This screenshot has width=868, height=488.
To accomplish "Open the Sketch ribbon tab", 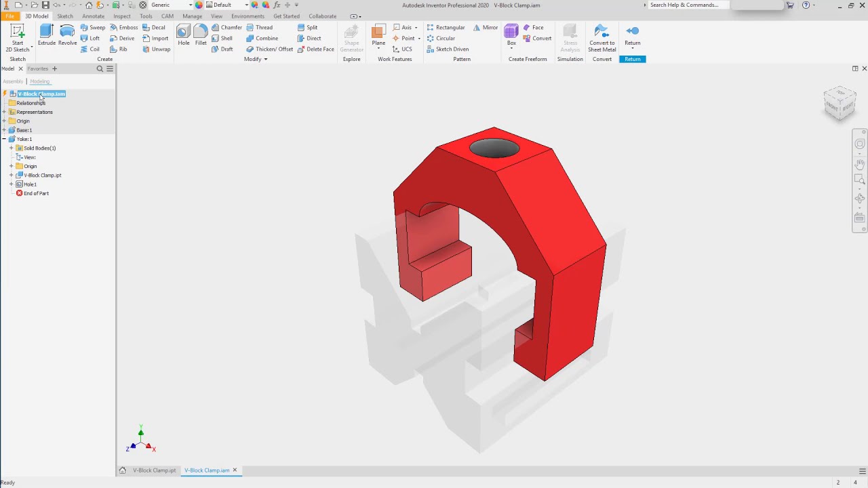I will (65, 16).
